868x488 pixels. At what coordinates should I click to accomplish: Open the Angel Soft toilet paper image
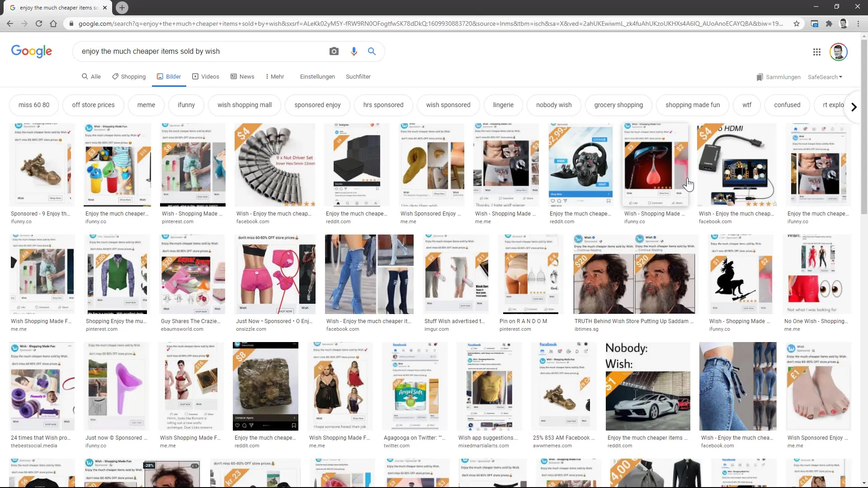tap(415, 386)
